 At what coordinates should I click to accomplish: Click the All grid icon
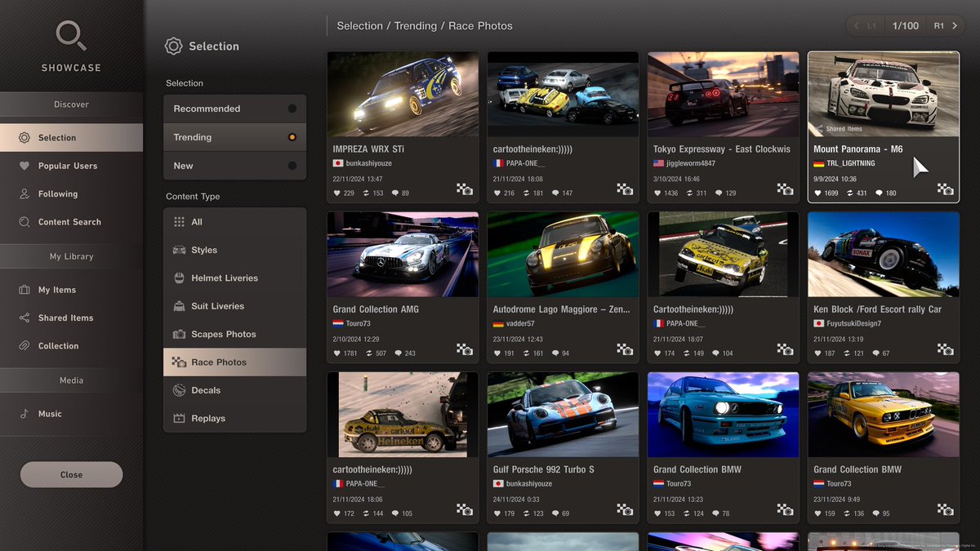tap(179, 222)
